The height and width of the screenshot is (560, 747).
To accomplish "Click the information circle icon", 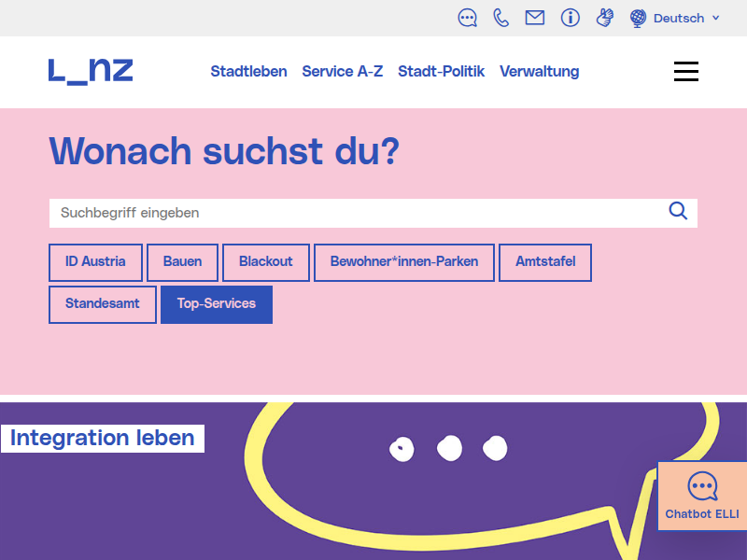I will pos(571,18).
